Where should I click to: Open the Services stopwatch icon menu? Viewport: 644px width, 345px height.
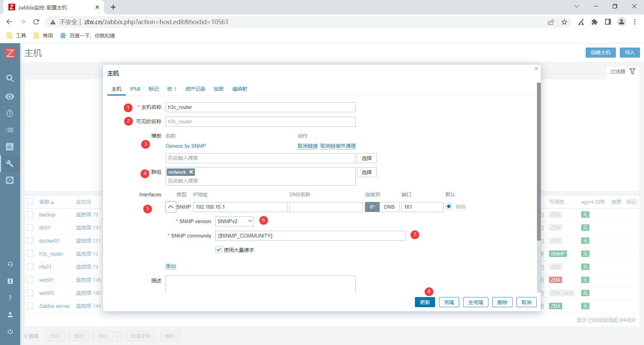[x=10, y=113]
